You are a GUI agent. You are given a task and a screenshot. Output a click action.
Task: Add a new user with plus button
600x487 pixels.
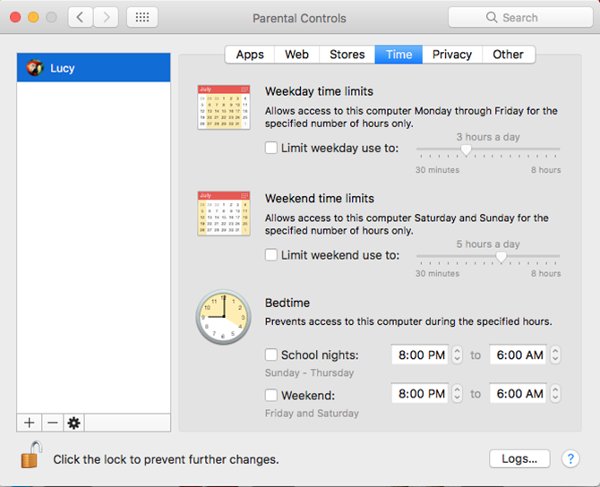(29, 423)
